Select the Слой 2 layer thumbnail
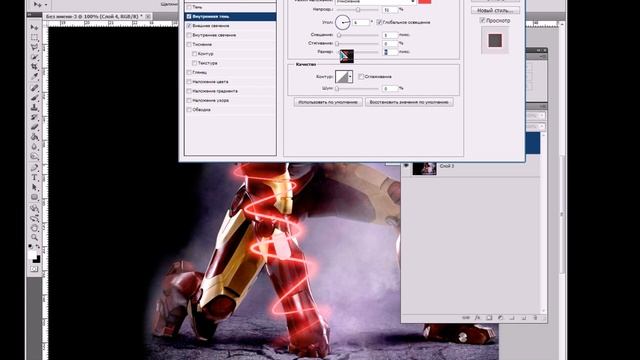The width and height of the screenshot is (640, 360). tap(424, 169)
